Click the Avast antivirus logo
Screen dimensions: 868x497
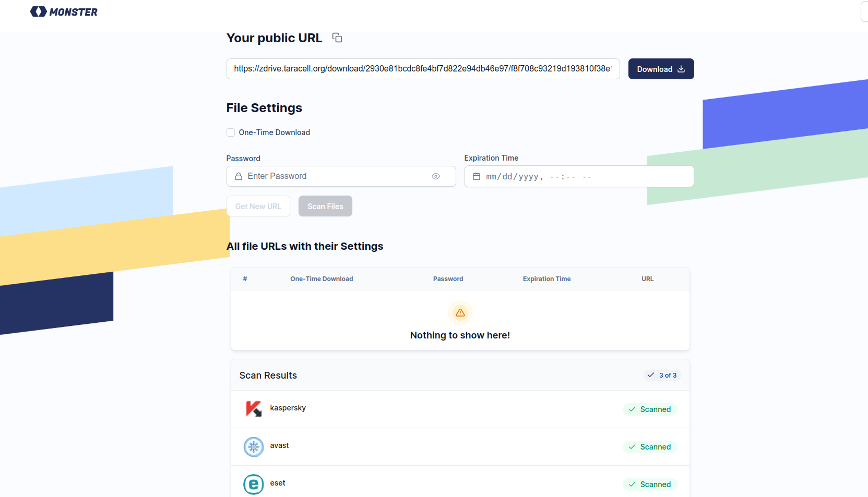254,446
